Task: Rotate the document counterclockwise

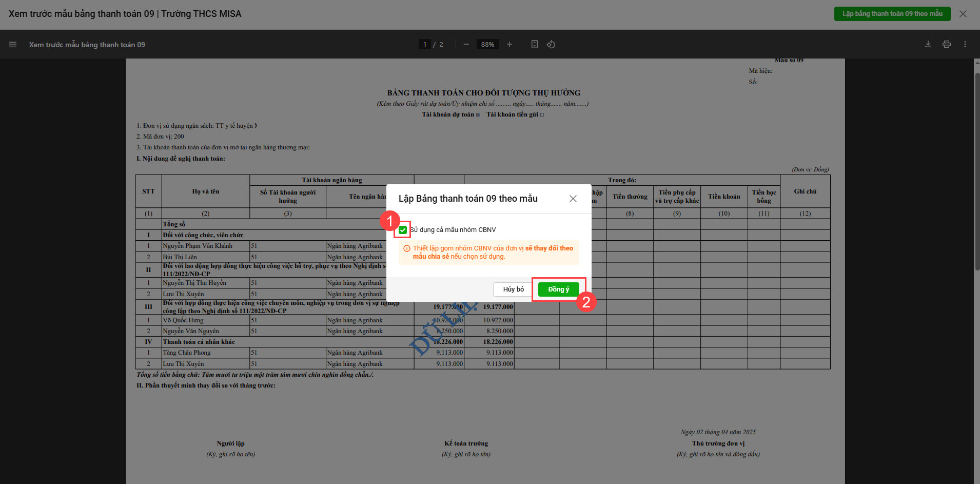Action: click(551, 44)
